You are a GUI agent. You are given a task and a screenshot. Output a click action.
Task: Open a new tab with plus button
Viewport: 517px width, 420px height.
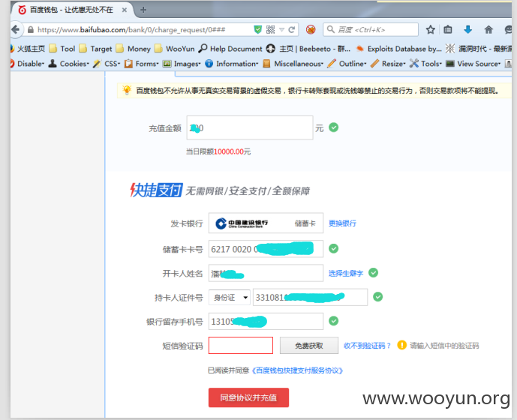[x=143, y=10]
